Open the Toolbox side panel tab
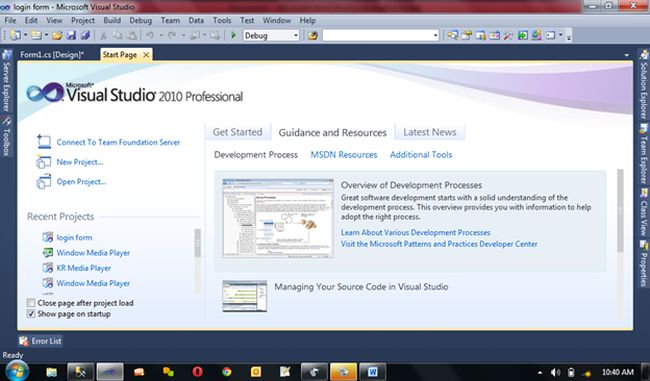 (6, 136)
